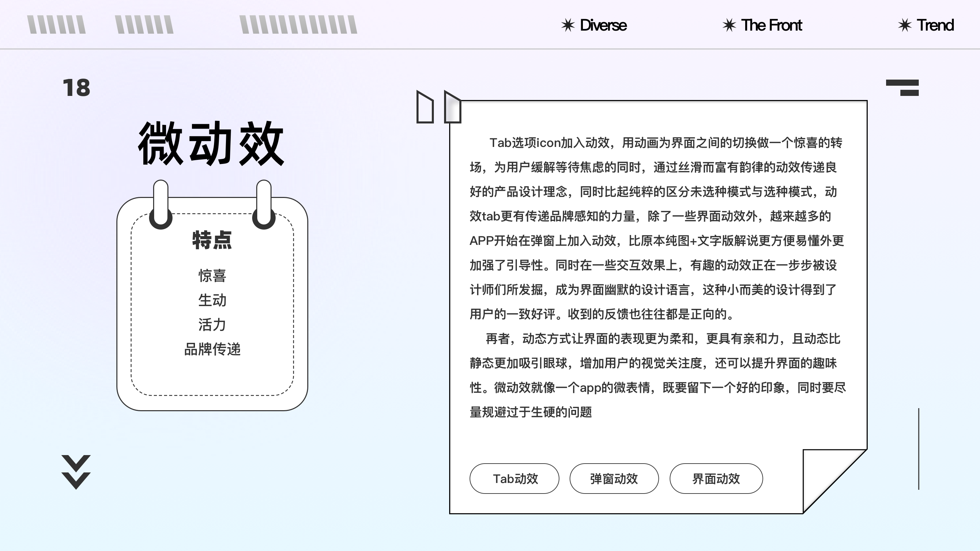
Task: Click the Tab动效 pill button
Action: click(x=514, y=479)
